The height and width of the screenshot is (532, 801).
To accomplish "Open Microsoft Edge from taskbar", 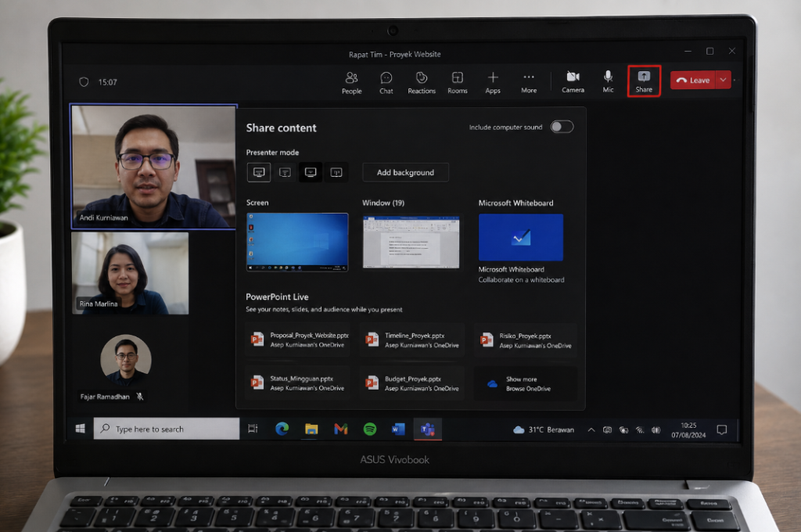I will (282, 429).
